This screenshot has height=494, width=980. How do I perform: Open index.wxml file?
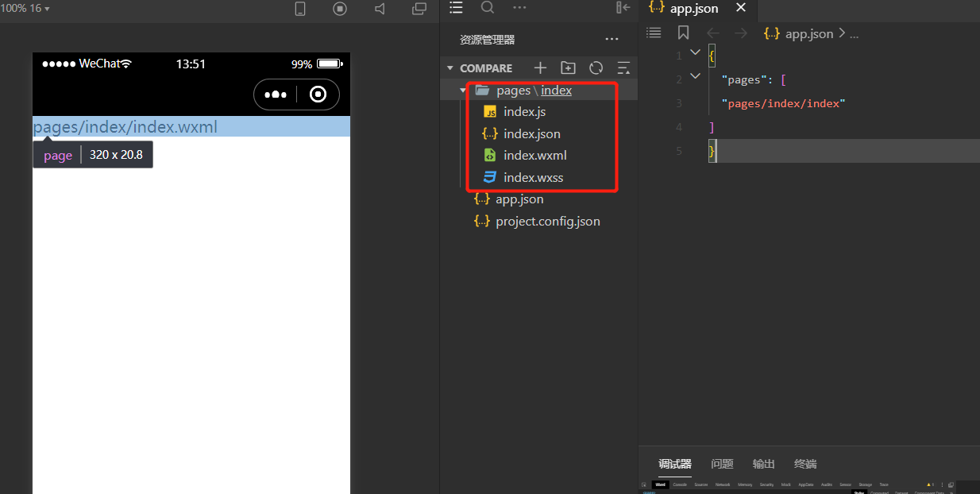point(534,156)
